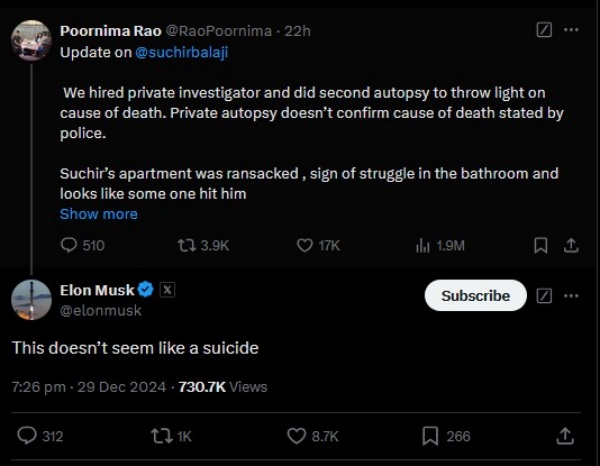This screenshot has height=466, width=600.
Task: View analytics on Poornima Rao's post
Action: coord(422,245)
